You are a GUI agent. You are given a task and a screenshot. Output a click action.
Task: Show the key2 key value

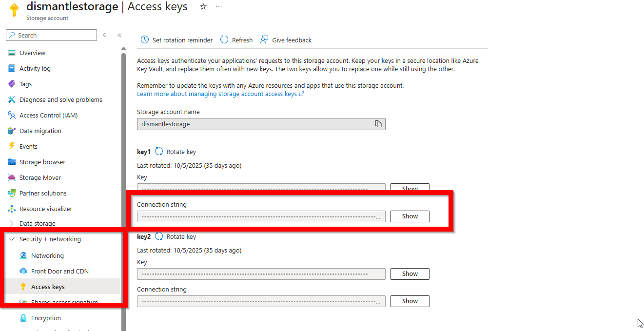point(410,273)
